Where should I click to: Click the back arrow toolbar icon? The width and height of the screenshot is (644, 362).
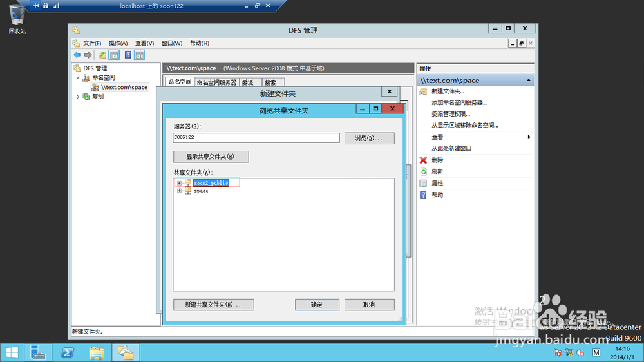(77, 55)
